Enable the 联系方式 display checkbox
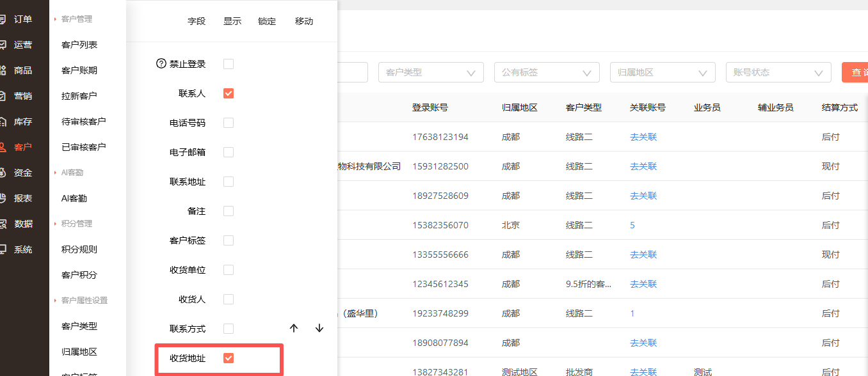Viewport: 868px width, 376px height. point(229,329)
